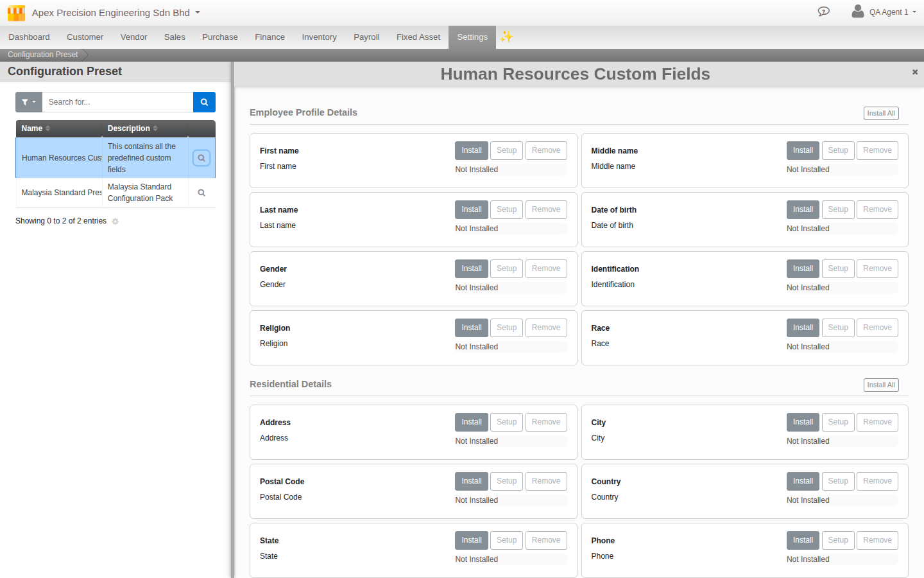Install All Residential Details fields
Viewport: 924px width, 578px height.
point(881,385)
